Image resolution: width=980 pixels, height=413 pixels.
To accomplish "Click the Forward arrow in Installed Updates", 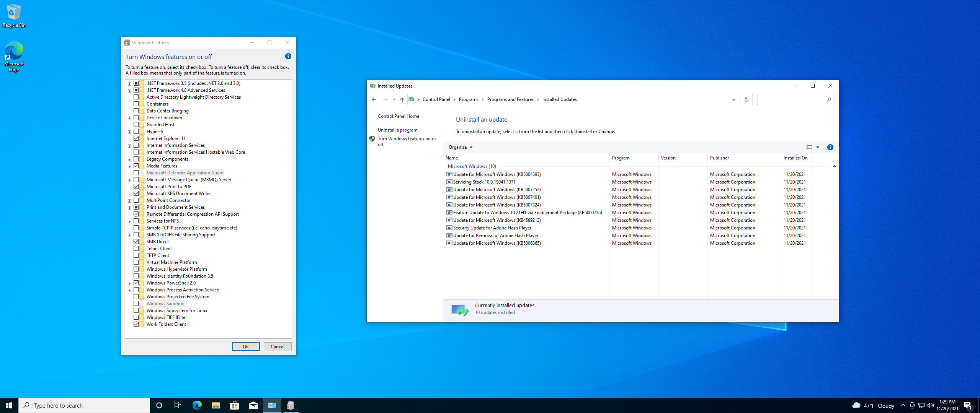I will click(385, 99).
